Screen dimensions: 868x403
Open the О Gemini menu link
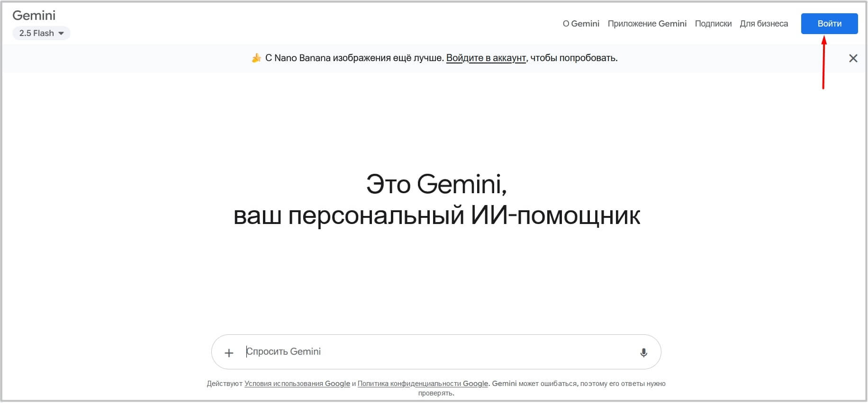pos(581,24)
